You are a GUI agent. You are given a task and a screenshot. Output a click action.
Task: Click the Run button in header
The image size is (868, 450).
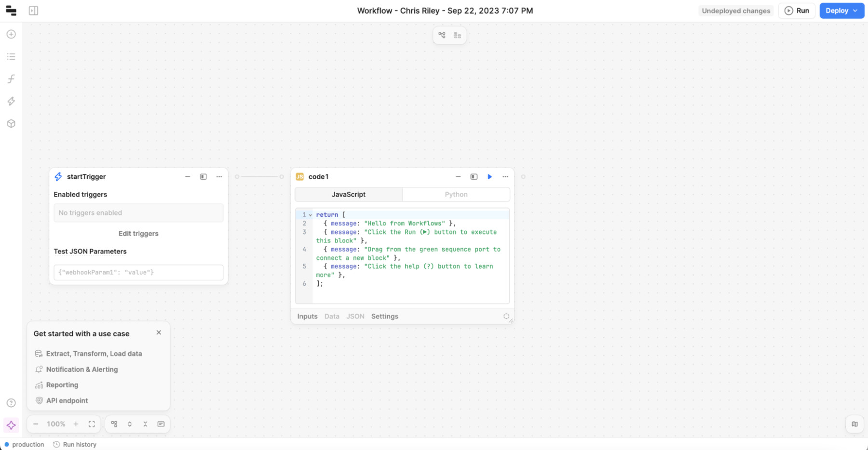pyautogui.click(x=797, y=11)
